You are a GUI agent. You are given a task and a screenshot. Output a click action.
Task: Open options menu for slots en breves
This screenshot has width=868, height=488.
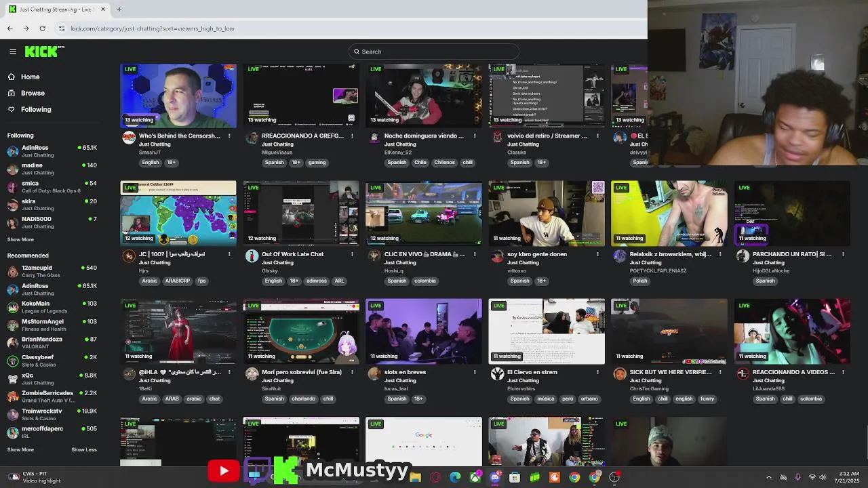475,372
